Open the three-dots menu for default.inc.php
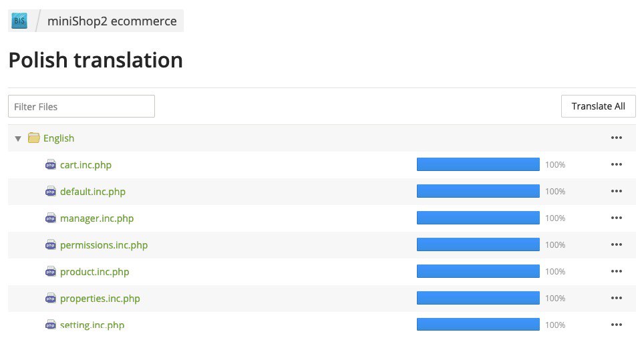The width and height of the screenshot is (644, 356). tap(616, 191)
